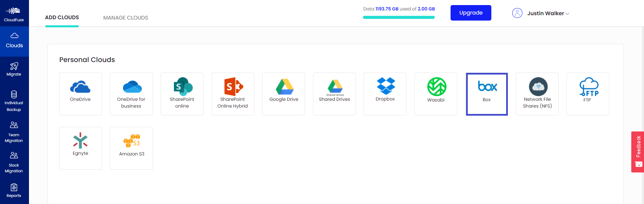Open Reports in the sidebar
This screenshot has width=644, height=204.
click(14, 191)
